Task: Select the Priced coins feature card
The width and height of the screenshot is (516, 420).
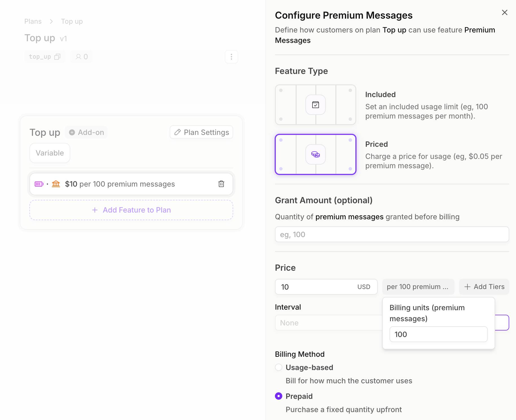Action: pyautogui.click(x=316, y=154)
